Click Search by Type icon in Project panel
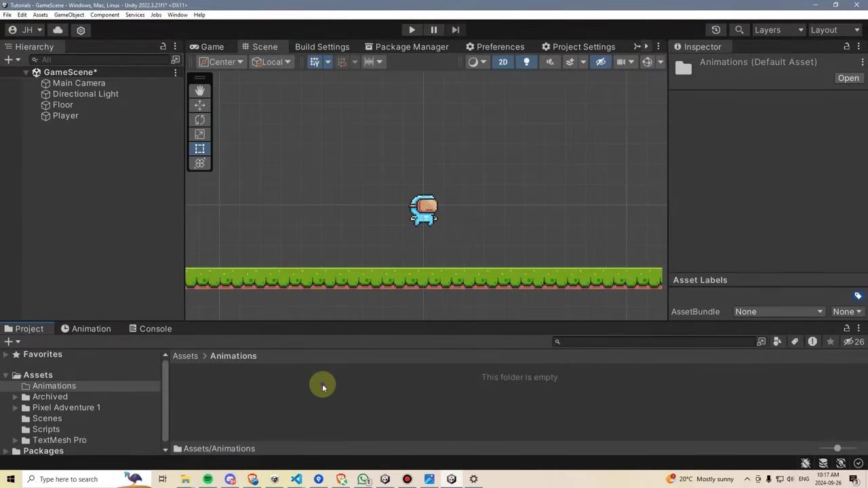868x488 pixels. pos(777,342)
